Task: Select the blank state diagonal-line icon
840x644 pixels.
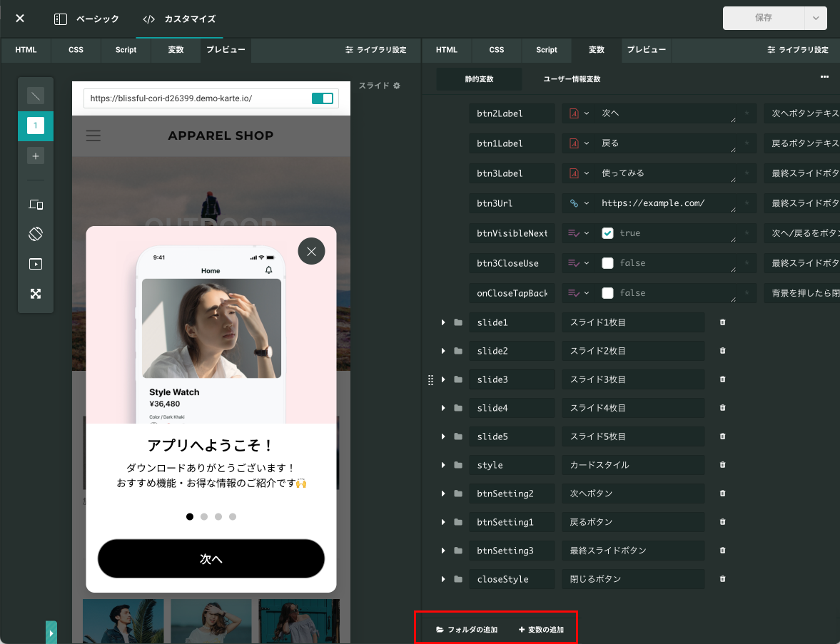Action: (36, 96)
